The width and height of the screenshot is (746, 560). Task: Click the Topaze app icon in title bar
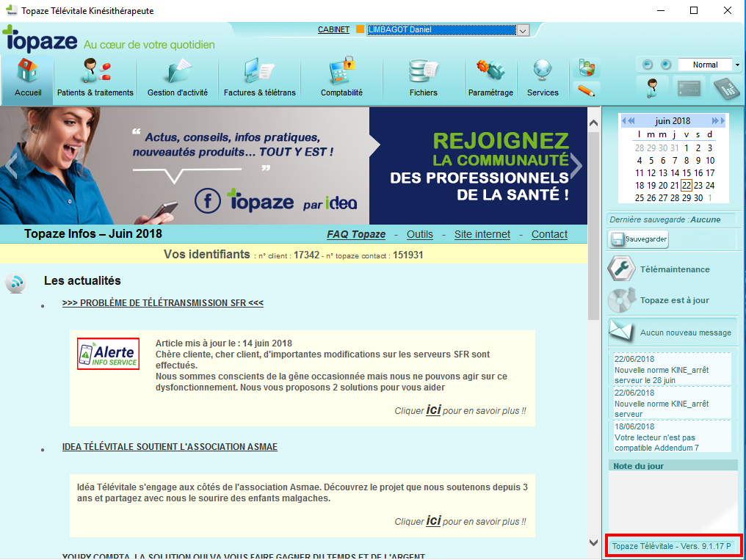coord(11,10)
